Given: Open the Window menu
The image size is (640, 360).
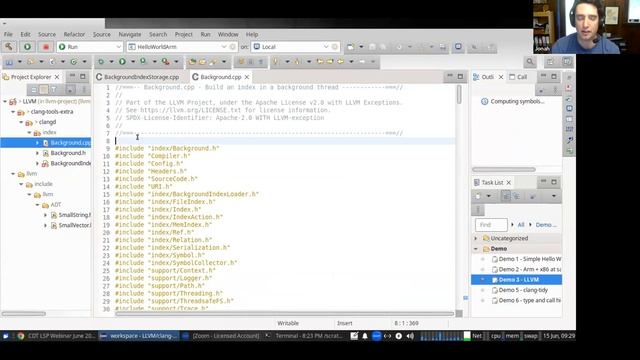Looking at the screenshot, I should coord(228,34).
